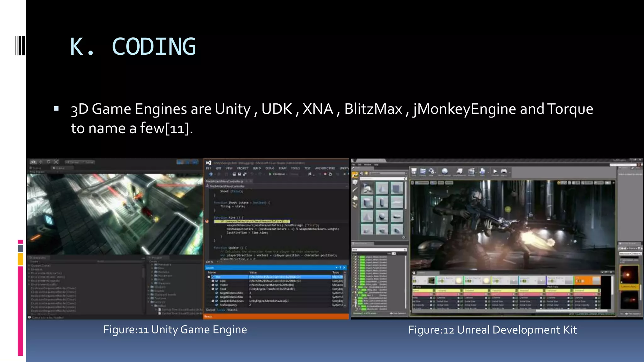
Task: Select the Unity hand (view) tool
Action: (x=33, y=162)
